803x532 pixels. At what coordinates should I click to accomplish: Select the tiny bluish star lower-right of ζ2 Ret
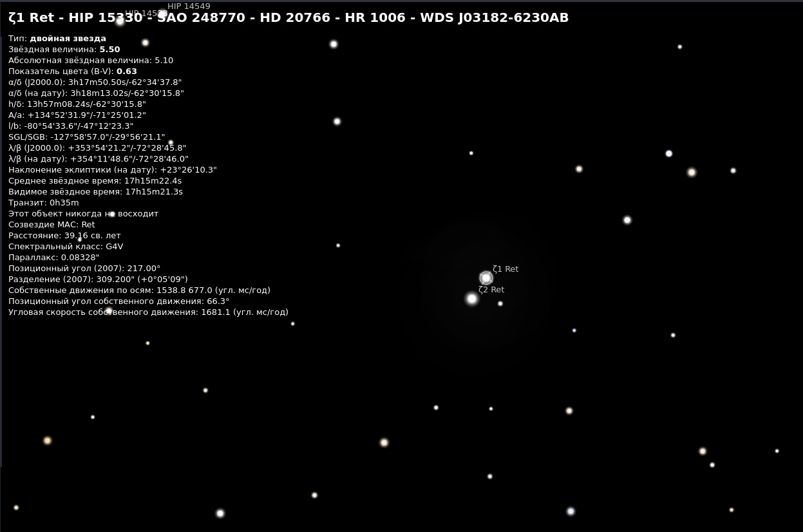point(574,330)
